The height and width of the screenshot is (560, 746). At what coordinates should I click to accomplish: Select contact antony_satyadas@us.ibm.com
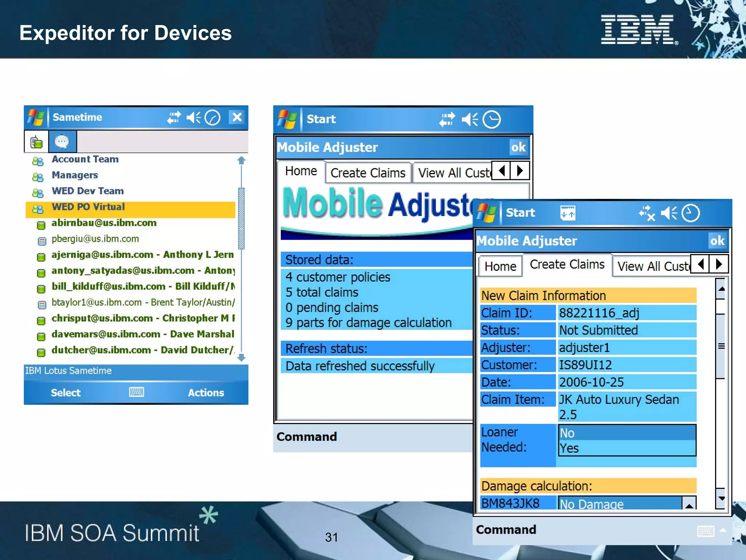tap(143, 271)
